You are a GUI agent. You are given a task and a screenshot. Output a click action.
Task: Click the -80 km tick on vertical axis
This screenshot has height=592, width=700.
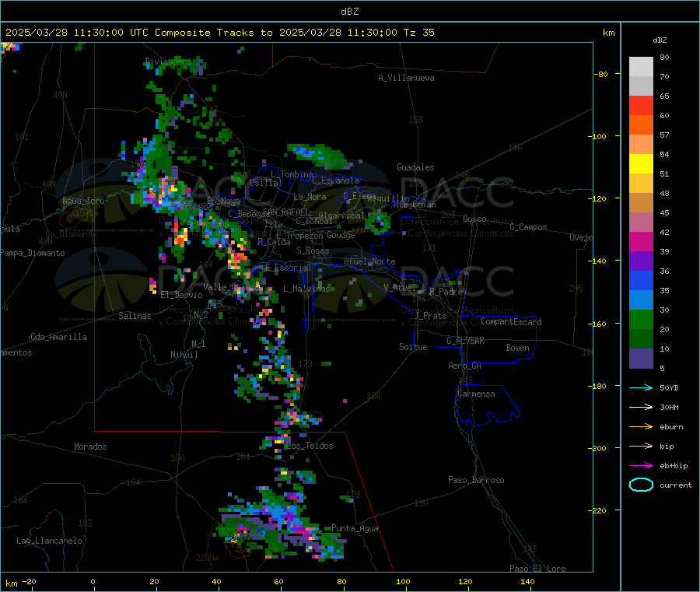click(x=601, y=74)
